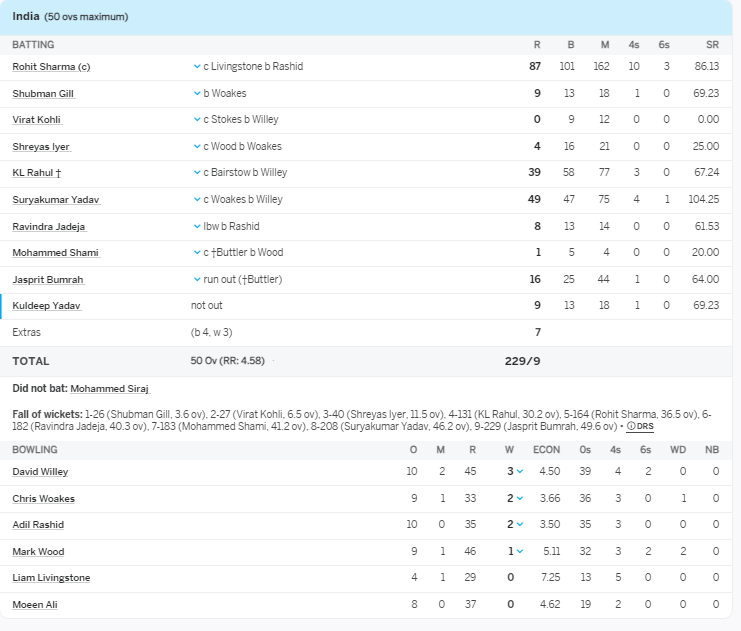Open Liam Livingstone's bowler profile
Screen dimensions: 741x631
pos(51,578)
